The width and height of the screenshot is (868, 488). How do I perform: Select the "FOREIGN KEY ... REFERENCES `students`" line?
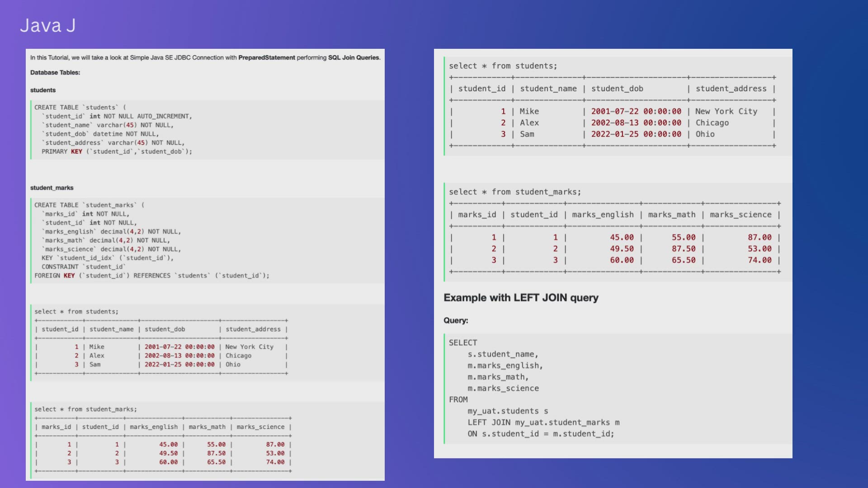(152, 276)
